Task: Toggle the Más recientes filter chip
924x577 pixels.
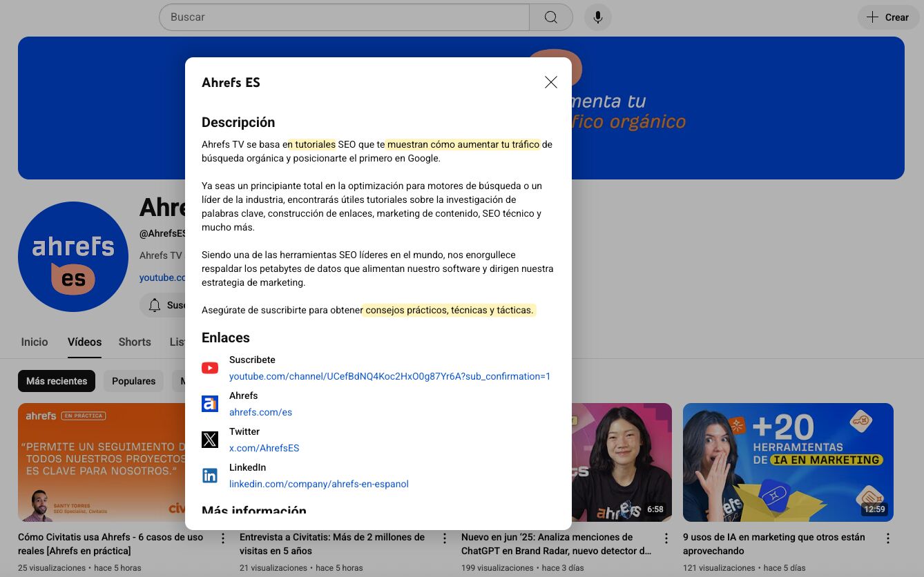Action: coord(56,380)
